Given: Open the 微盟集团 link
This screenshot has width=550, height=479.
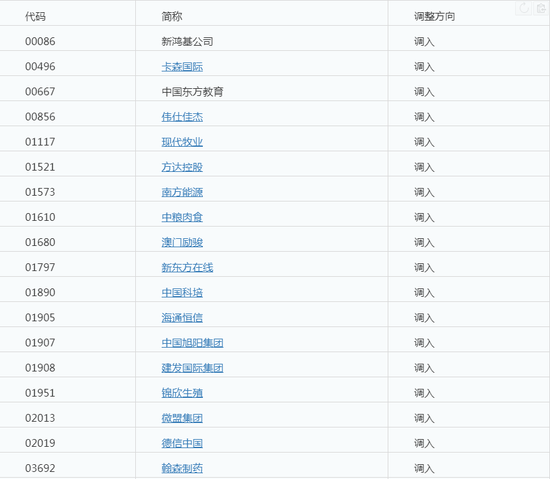Looking at the screenshot, I should pyautogui.click(x=182, y=418).
